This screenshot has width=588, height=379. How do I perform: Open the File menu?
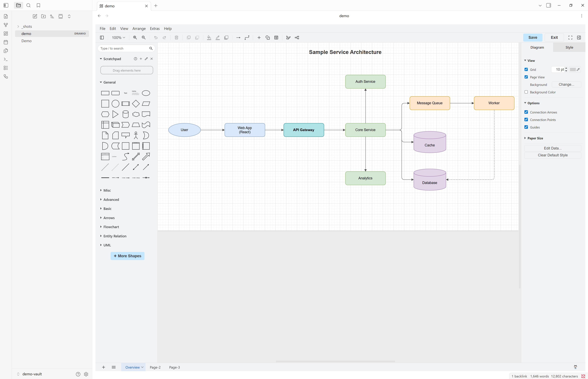[x=102, y=29]
